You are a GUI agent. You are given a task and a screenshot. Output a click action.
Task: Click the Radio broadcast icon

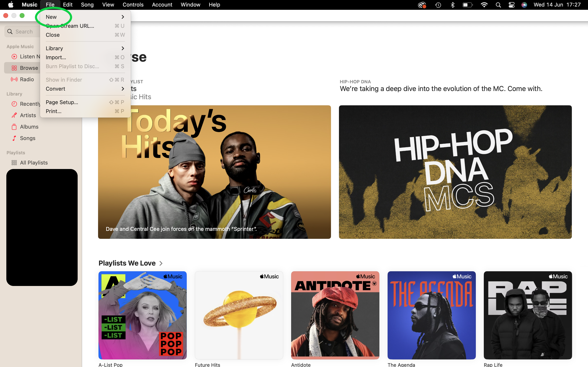click(x=14, y=79)
